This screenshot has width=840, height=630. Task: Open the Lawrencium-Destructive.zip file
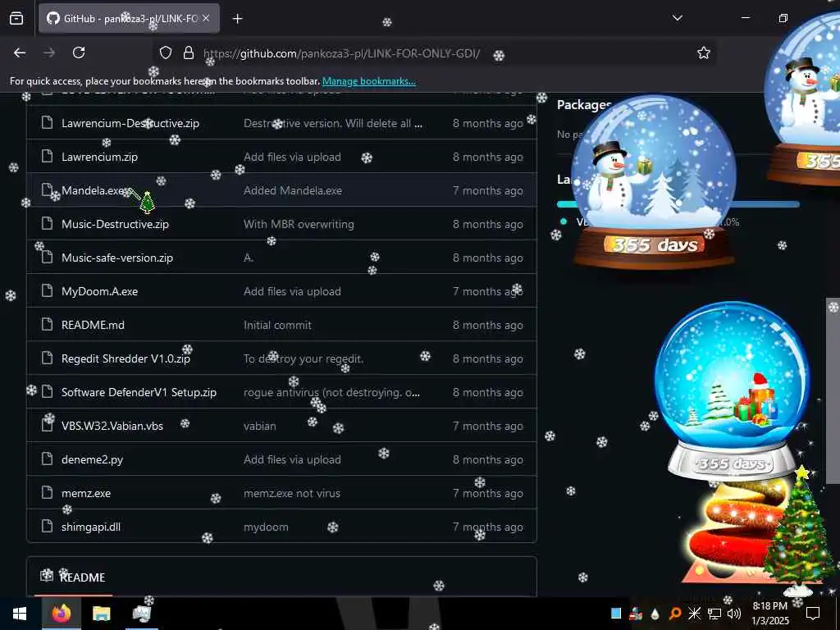tap(130, 123)
